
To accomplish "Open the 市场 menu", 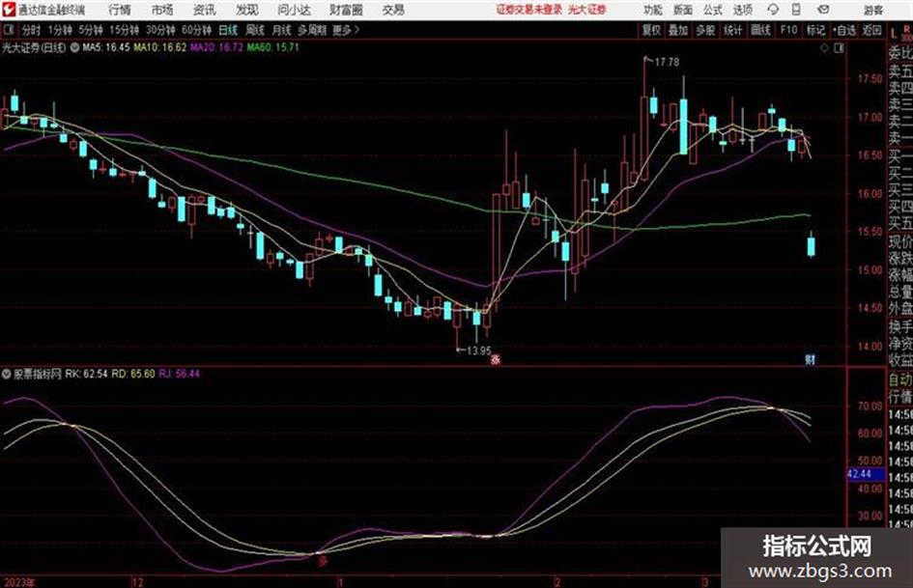I will pyautogui.click(x=162, y=10).
